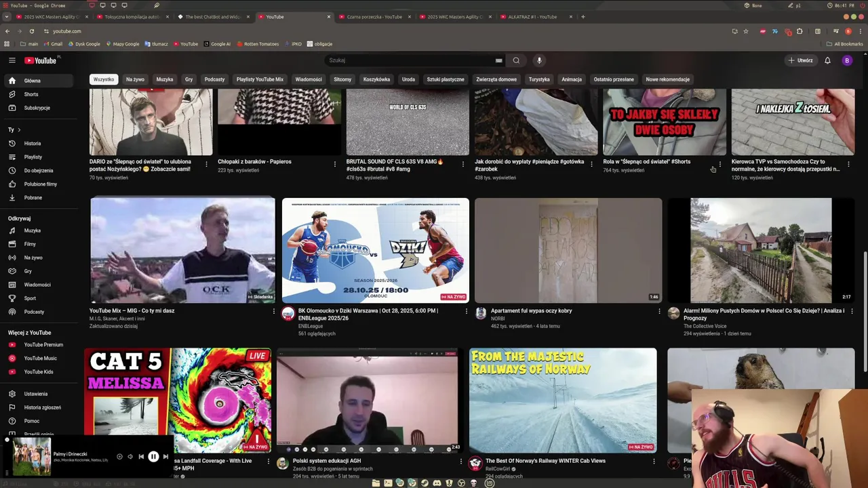Open Discord from the taskbar
Viewport: 868px width, 488px height.
[x=437, y=483]
